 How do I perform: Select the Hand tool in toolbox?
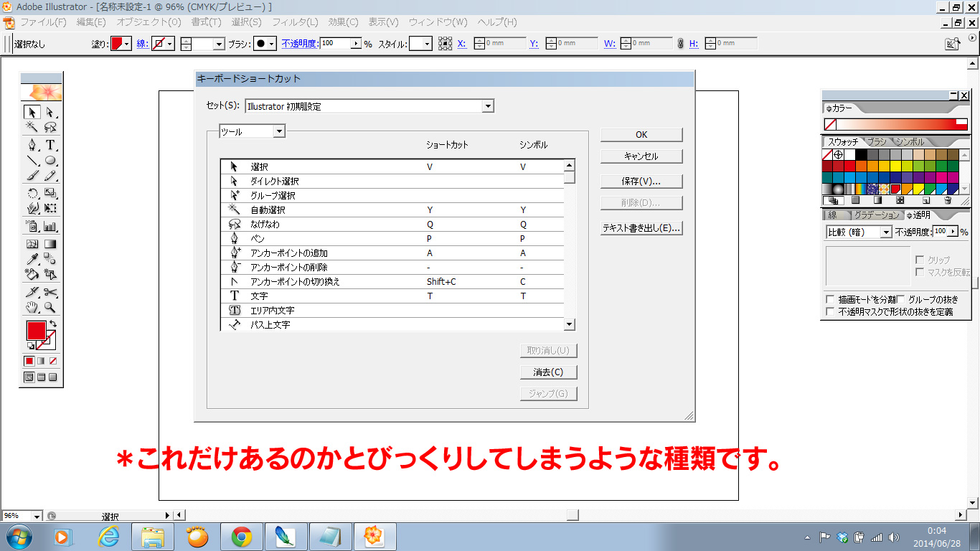pos(32,308)
